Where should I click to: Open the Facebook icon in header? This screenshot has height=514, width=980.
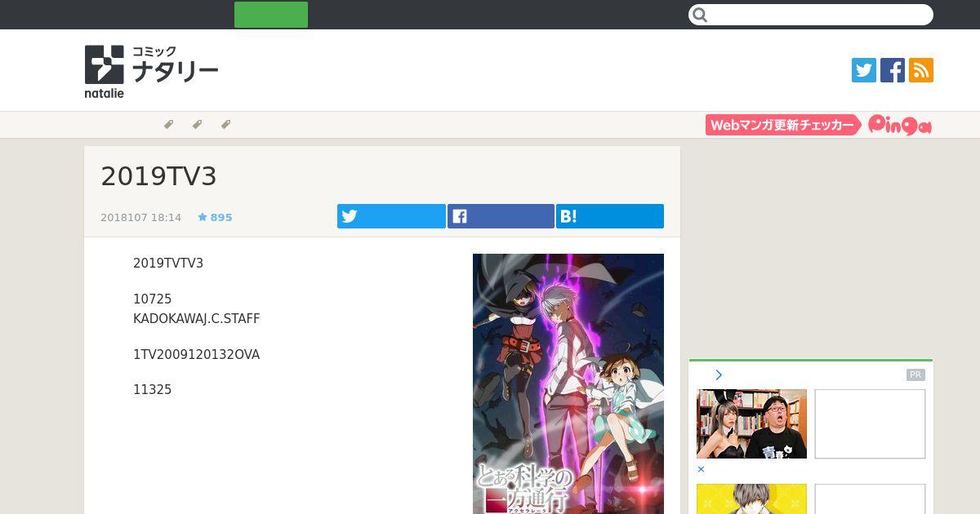pyautogui.click(x=892, y=70)
